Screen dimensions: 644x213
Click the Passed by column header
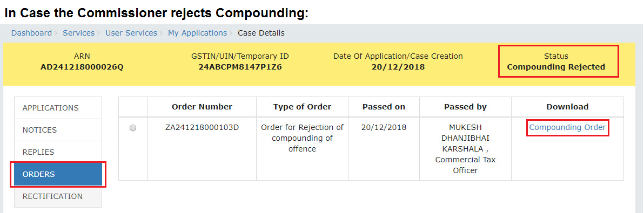click(465, 107)
